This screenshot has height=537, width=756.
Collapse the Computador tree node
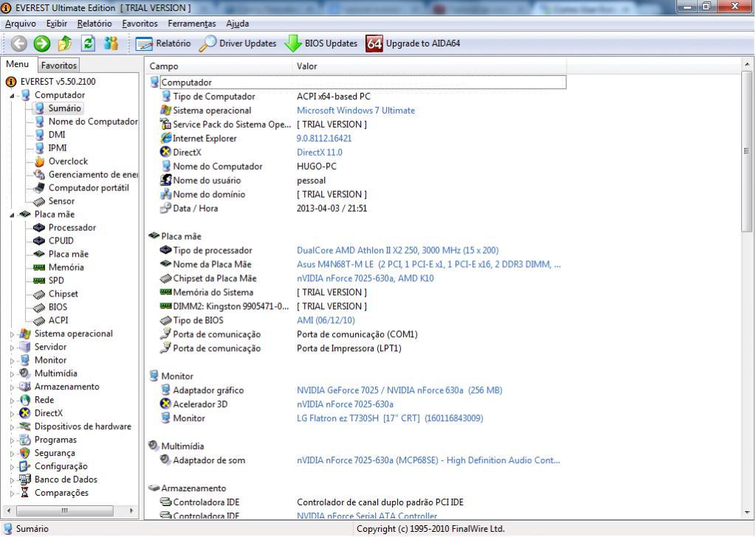pos(12,95)
